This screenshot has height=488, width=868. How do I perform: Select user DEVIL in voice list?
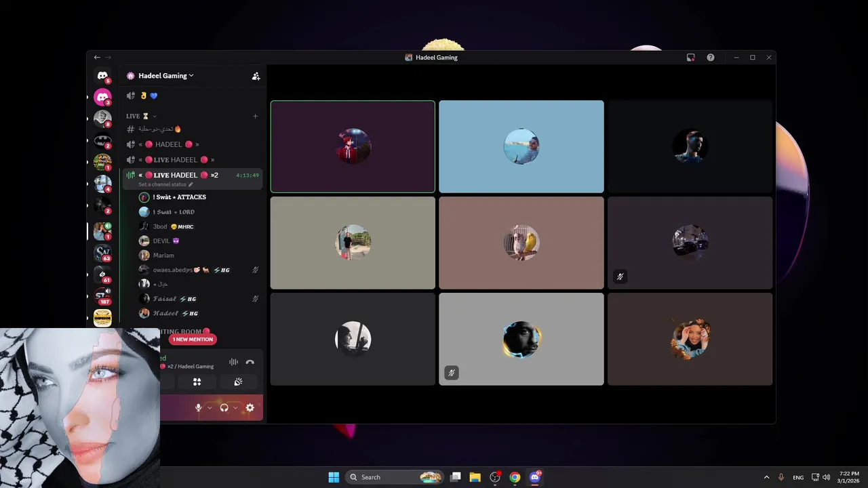[x=198, y=241]
